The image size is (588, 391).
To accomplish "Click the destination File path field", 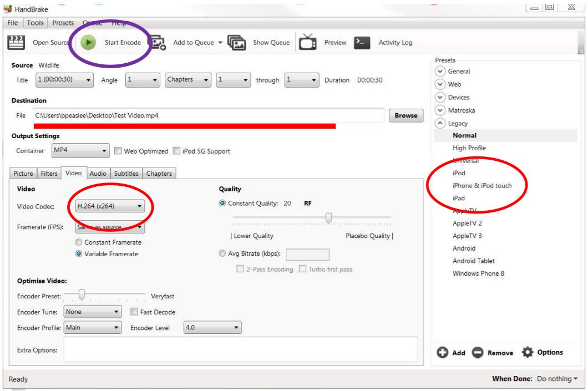I will click(209, 115).
